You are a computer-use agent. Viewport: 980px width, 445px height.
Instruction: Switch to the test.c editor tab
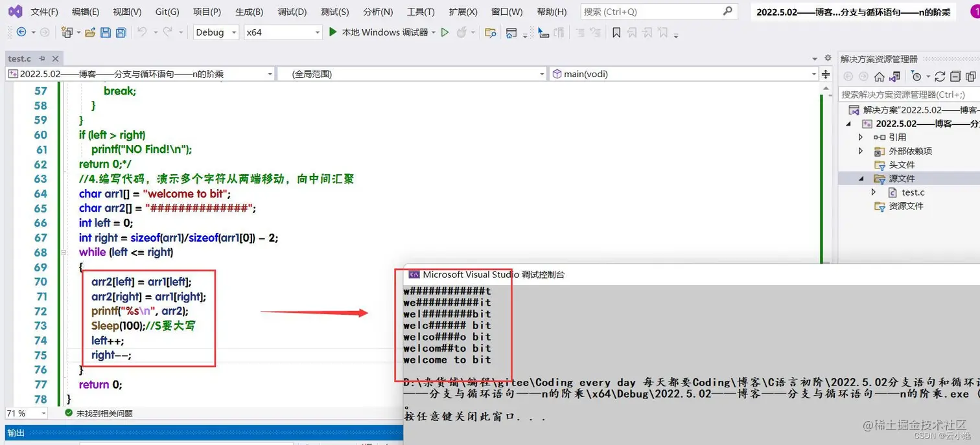(19, 58)
